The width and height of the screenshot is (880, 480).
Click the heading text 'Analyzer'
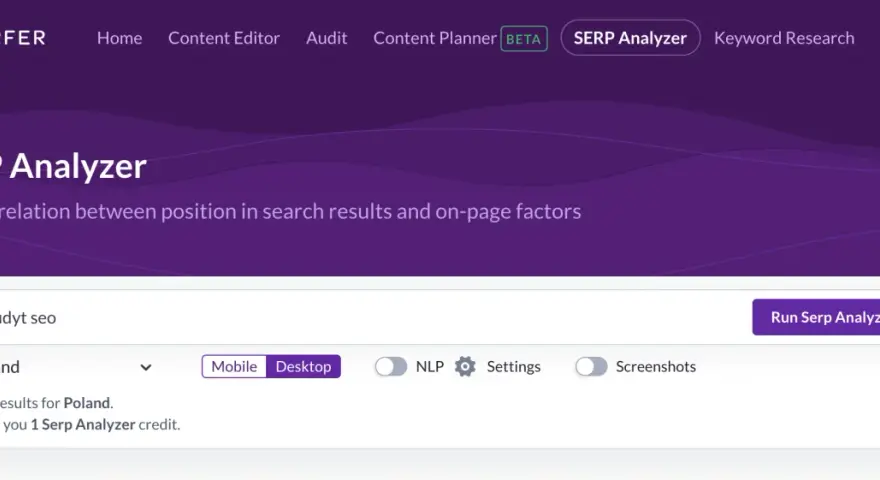78,166
